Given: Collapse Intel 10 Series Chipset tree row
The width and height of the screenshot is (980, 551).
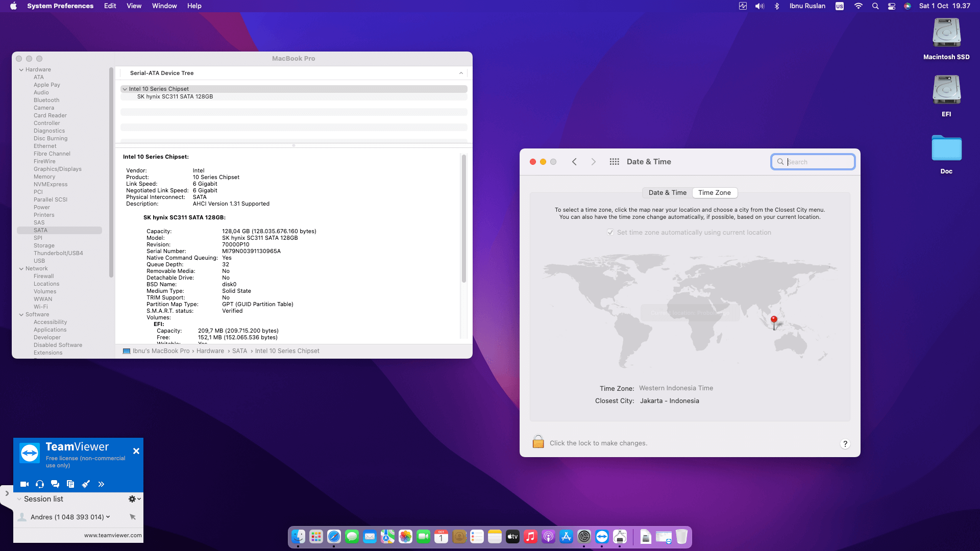Looking at the screenshot, I should pos(125,89).
